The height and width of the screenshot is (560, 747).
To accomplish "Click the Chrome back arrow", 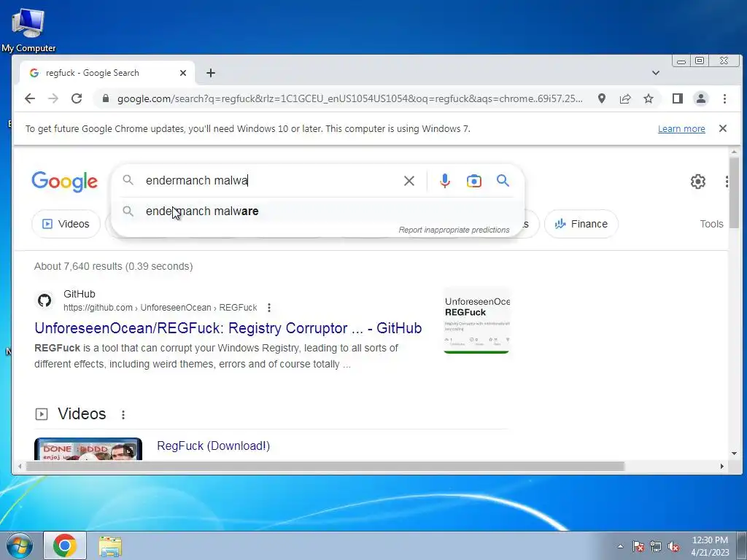I will tap(30, 98).
